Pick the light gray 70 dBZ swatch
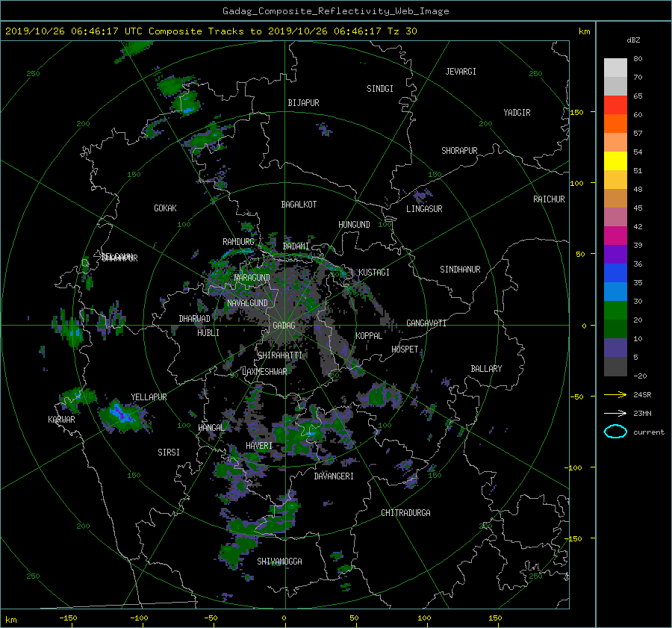 click(x=615, y=67)
